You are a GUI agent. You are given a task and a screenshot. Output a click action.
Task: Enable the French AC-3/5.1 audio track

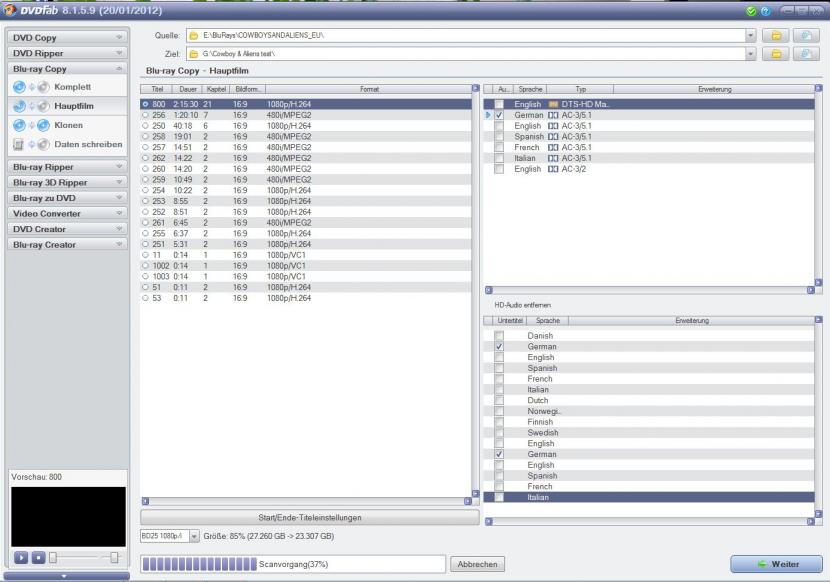(499, 147)
